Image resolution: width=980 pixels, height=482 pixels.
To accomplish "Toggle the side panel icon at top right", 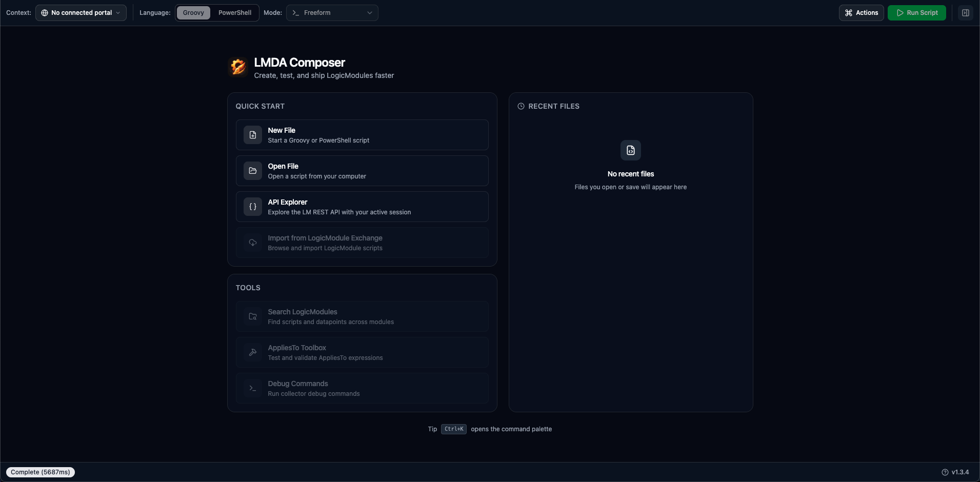I will point(965,13).
